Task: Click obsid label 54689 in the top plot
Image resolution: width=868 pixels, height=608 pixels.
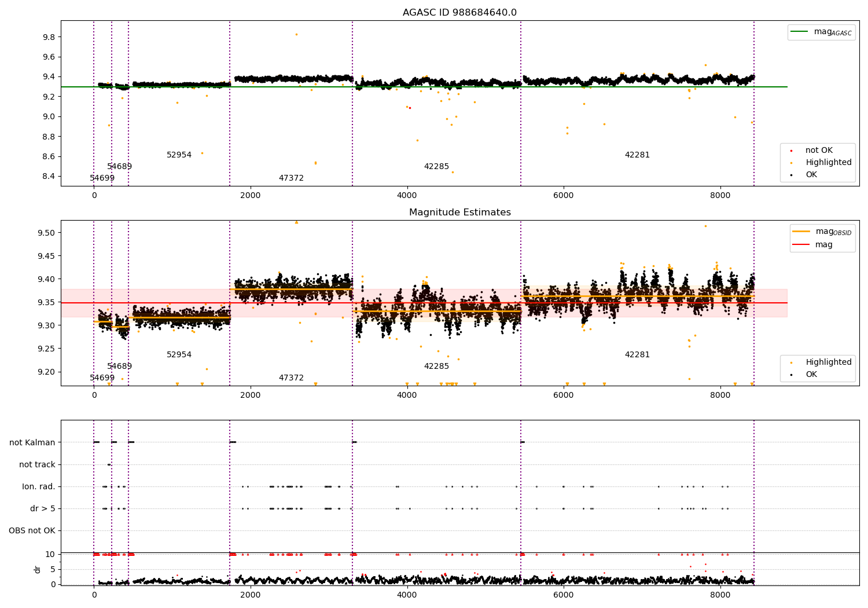Action: coord(119,167)
